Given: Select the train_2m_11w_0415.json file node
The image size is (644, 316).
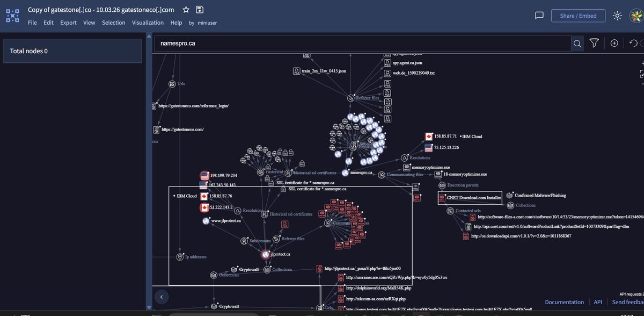Looking at the screenshot, I should pyautogui.click(x=296, y=71).
